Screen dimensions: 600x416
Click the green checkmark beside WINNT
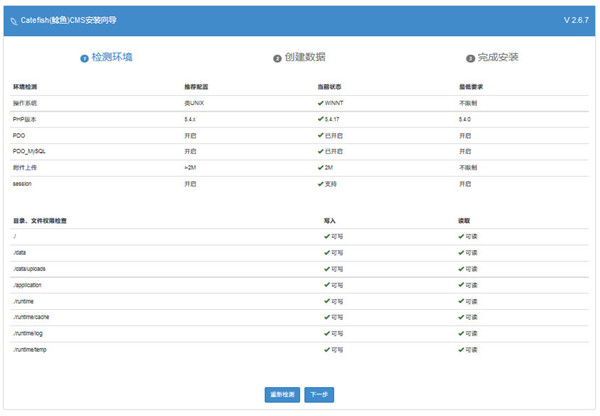320,103
